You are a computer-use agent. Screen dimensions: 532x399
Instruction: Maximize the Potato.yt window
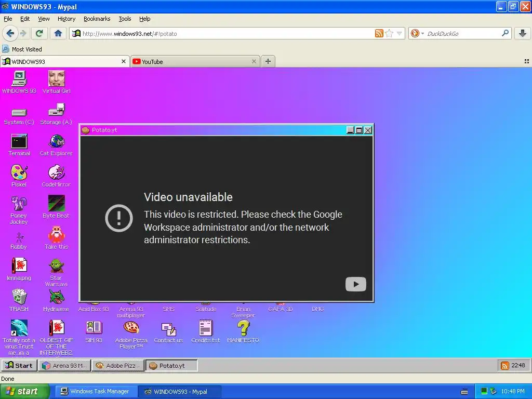(359, 130)
